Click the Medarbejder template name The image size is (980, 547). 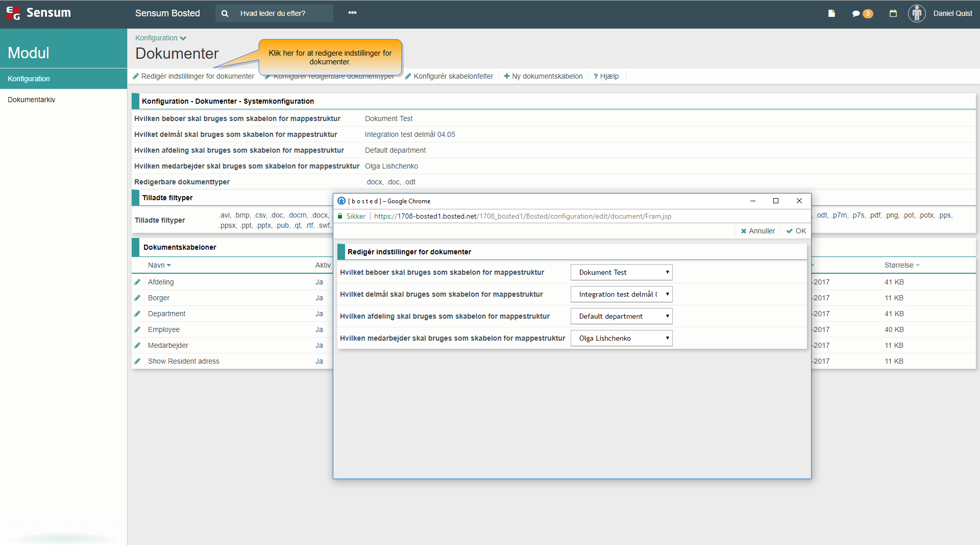168,345
